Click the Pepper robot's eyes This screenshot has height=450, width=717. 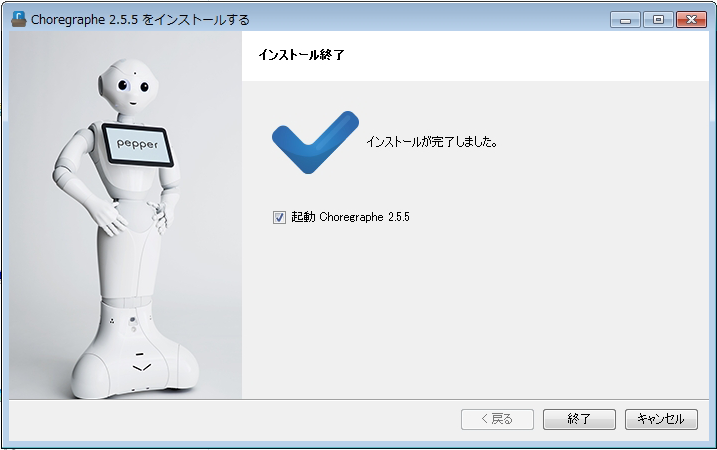click(x=134, y=87)
